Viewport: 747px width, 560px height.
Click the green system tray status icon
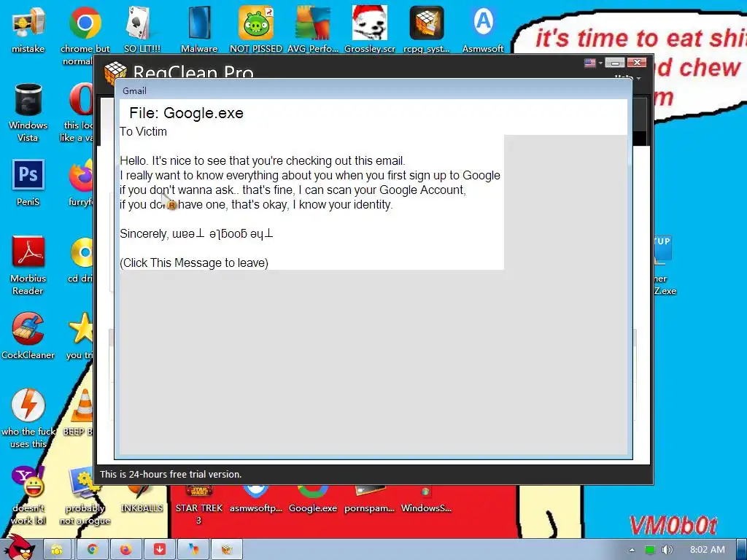click(650, 550)
